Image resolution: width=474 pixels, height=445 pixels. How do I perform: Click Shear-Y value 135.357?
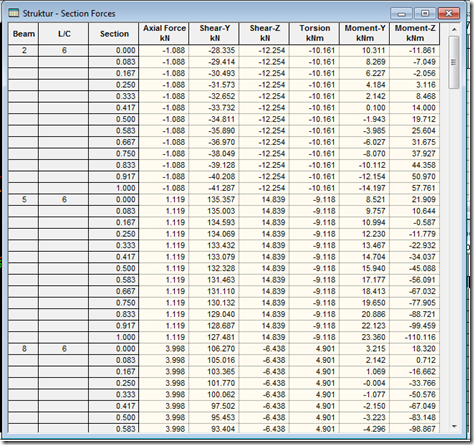(x=214, y=200)
